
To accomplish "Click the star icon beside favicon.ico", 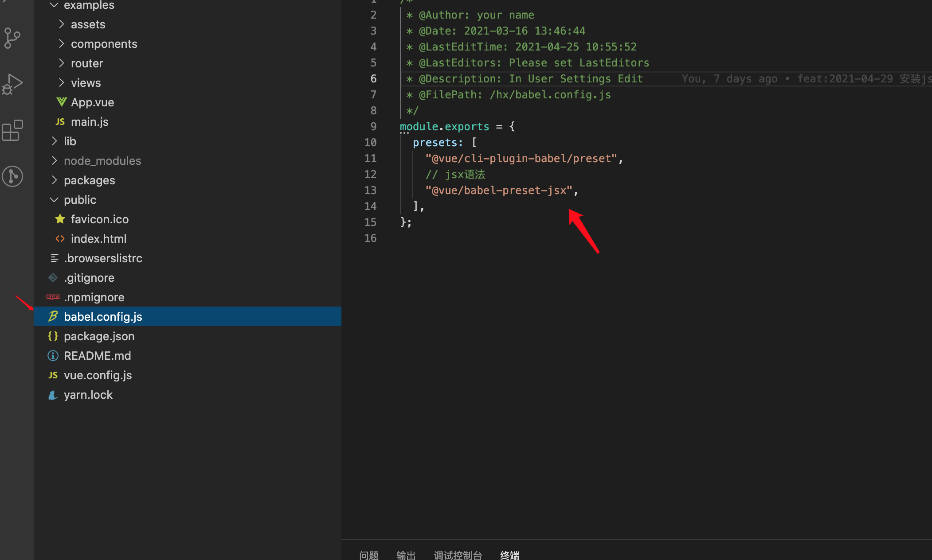I will pos(60,219).
